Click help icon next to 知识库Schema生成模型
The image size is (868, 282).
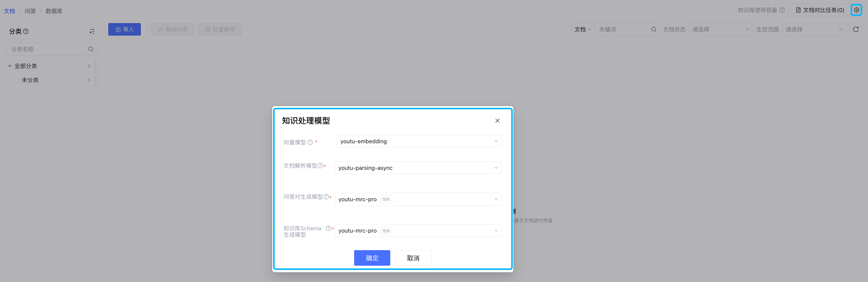point(328,228)
